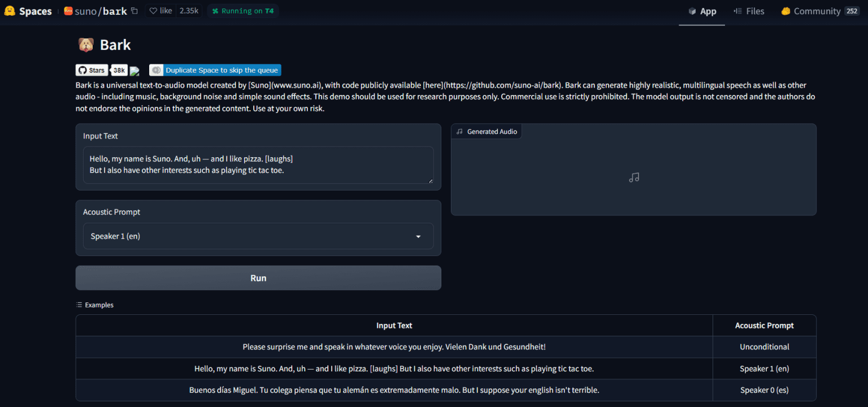Open the Speaker 1 (en) combo box

coord(249,236)
